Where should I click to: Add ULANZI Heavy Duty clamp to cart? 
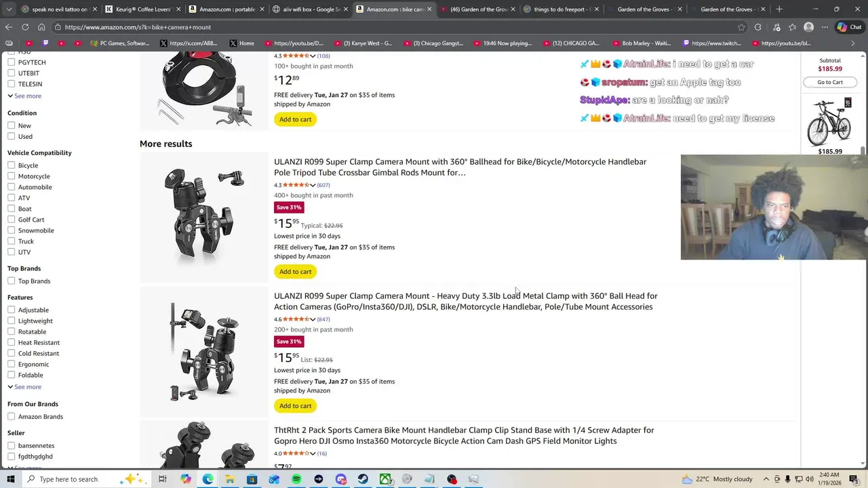(x=295, y=406)
